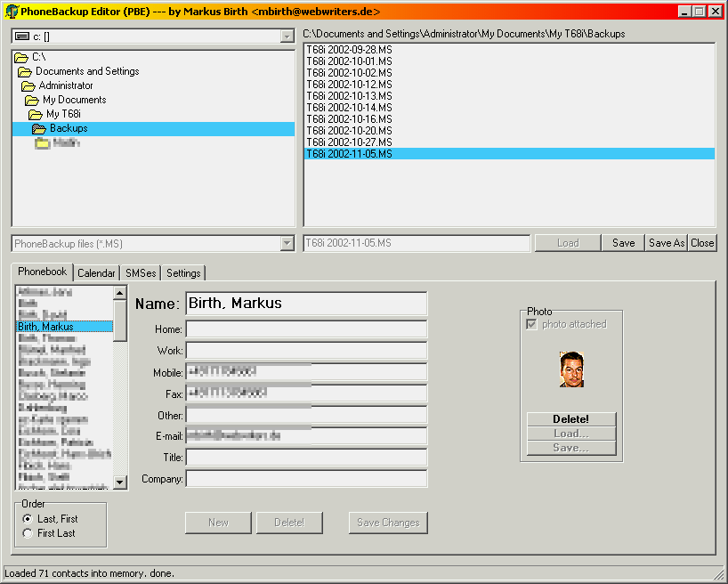Click the contact photo thumbnail

pyautogui.click(x=571, y=369)
